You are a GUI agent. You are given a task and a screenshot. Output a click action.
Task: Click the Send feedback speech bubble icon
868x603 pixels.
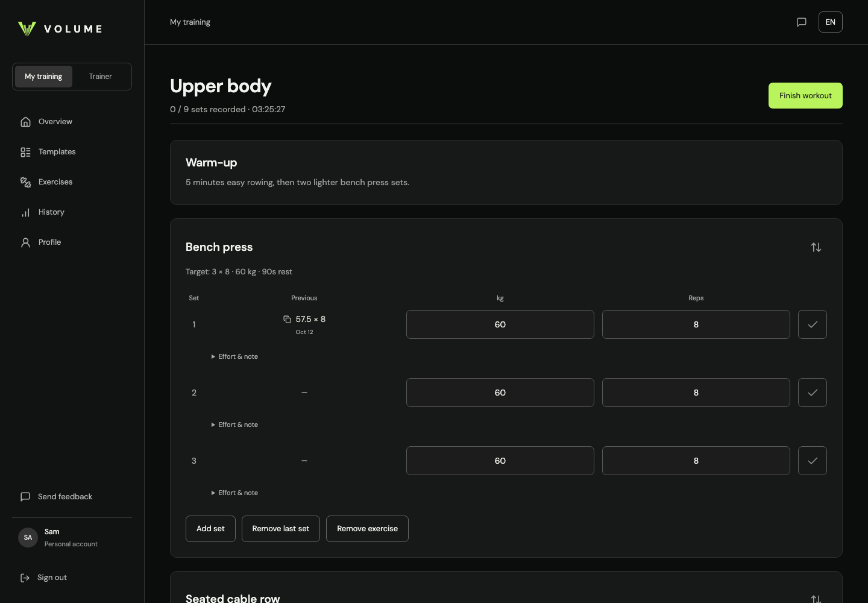25,497
